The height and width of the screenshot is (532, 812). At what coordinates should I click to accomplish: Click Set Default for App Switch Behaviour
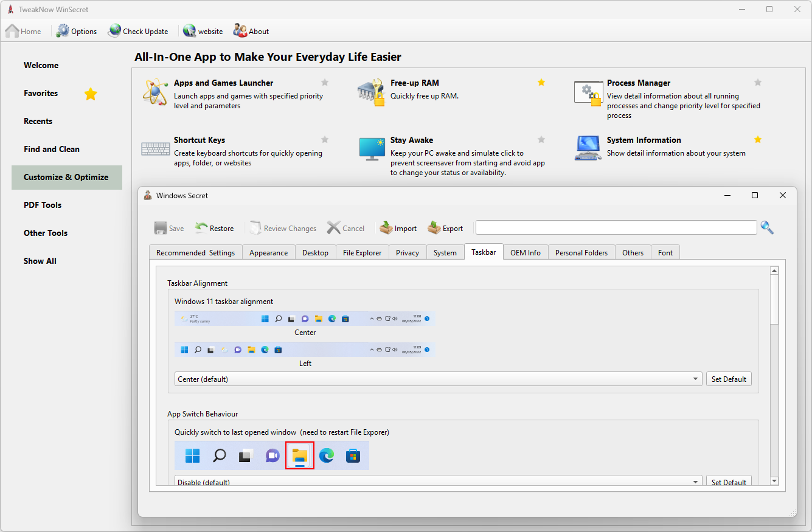[x=729, y=481]
